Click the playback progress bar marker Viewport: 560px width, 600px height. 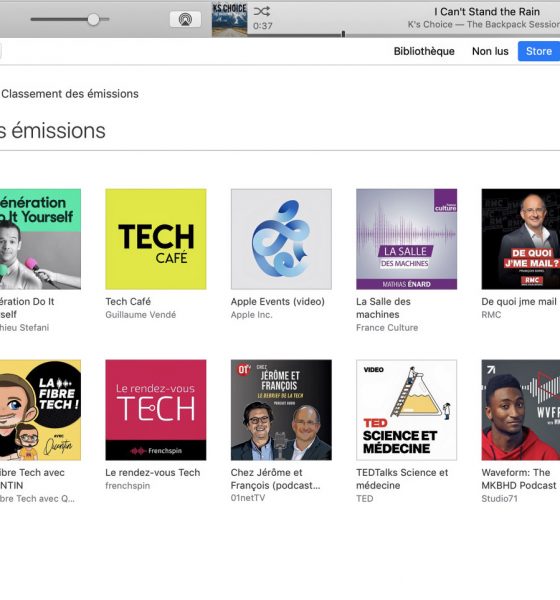pos(343,34)
